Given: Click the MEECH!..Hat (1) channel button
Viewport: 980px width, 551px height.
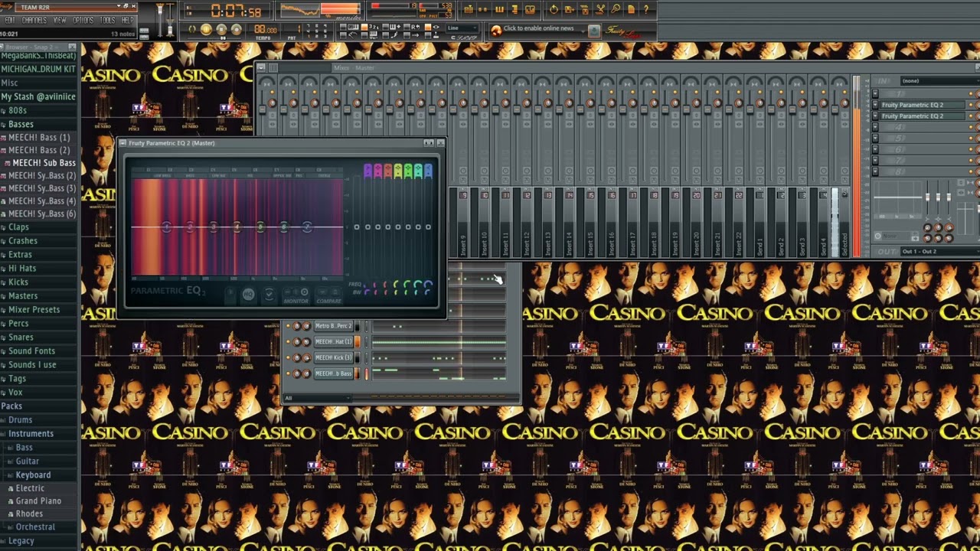Looking at the screenshot, I should click(333, 342).
